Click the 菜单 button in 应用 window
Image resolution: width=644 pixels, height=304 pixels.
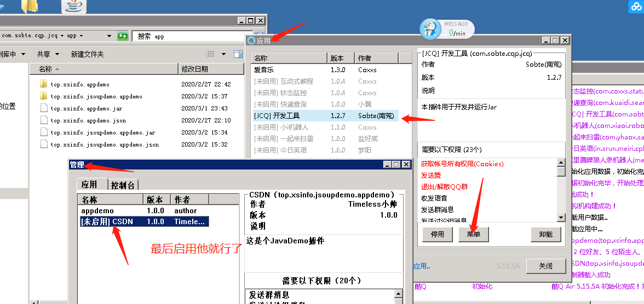[x=474, y=234]
